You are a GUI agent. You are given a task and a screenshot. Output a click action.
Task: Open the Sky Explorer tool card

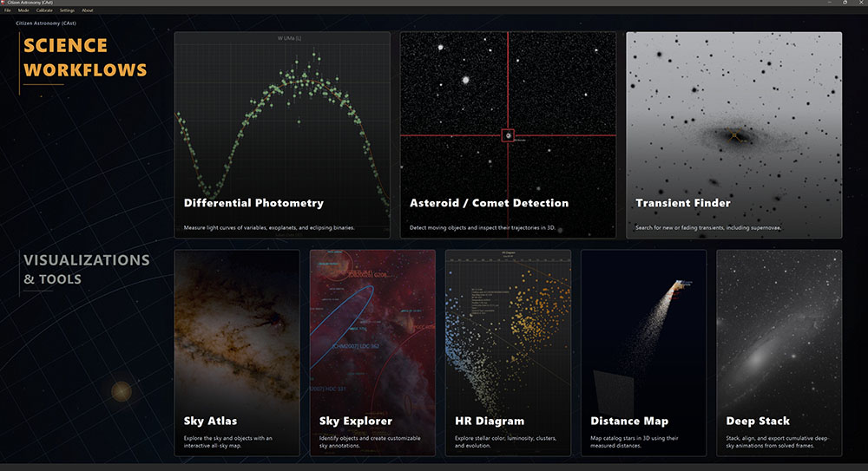tap(372, 353)
